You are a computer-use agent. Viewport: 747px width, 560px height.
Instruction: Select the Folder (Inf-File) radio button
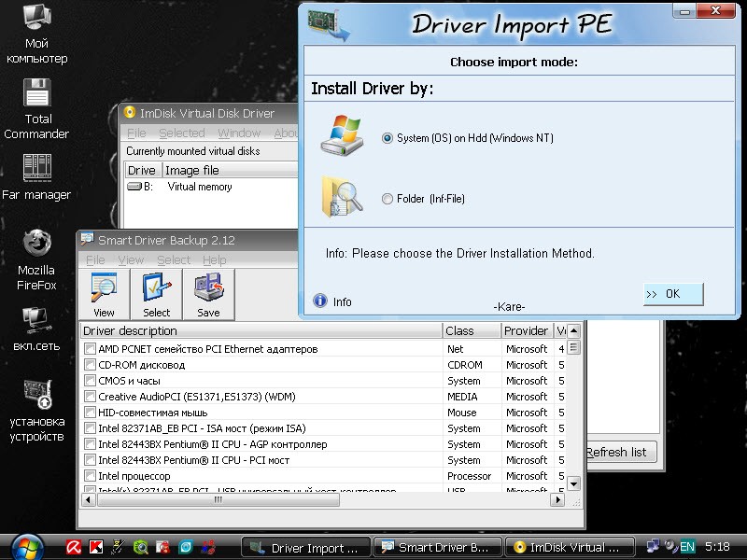(388, 199)
